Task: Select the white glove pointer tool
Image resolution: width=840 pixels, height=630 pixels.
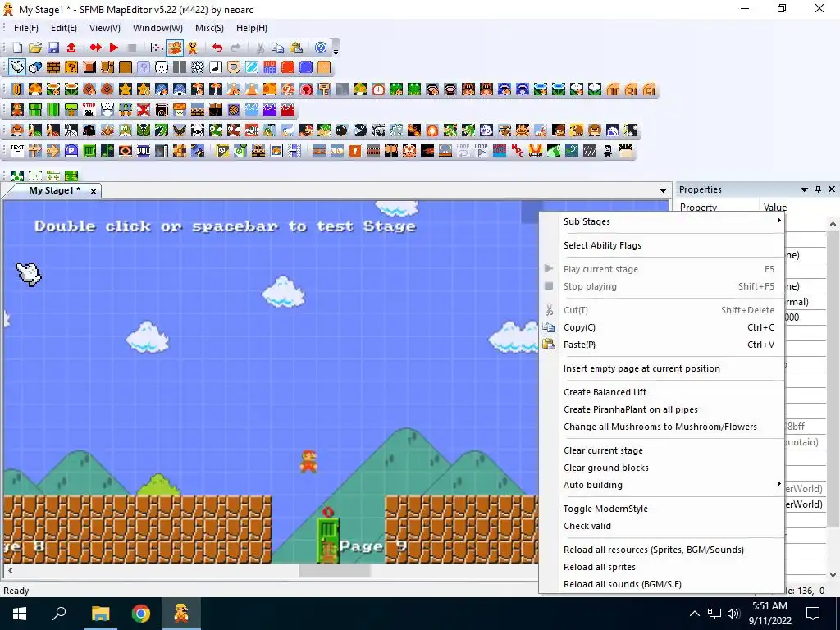Action: point(17,67)
